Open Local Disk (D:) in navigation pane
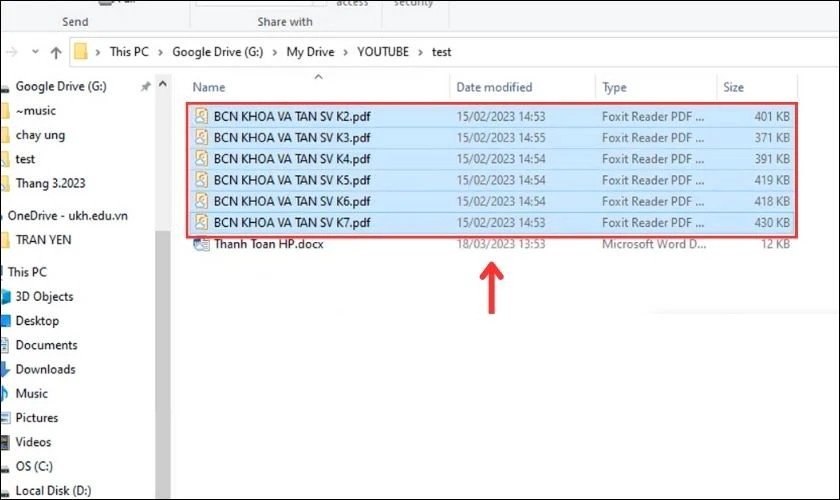The width and height of the screenshot is (840, 500). (x=53, y=490)
